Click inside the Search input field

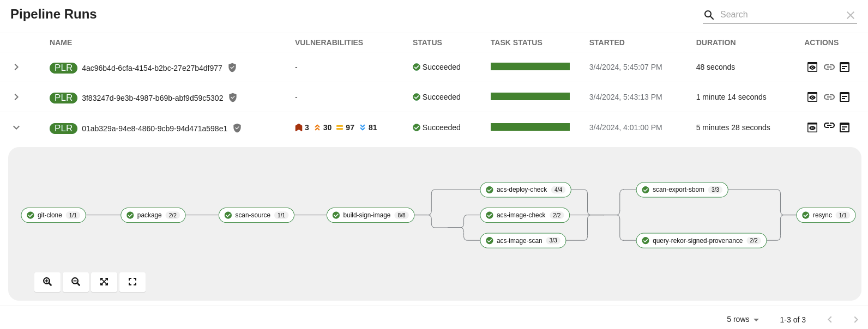pos(780,15)
